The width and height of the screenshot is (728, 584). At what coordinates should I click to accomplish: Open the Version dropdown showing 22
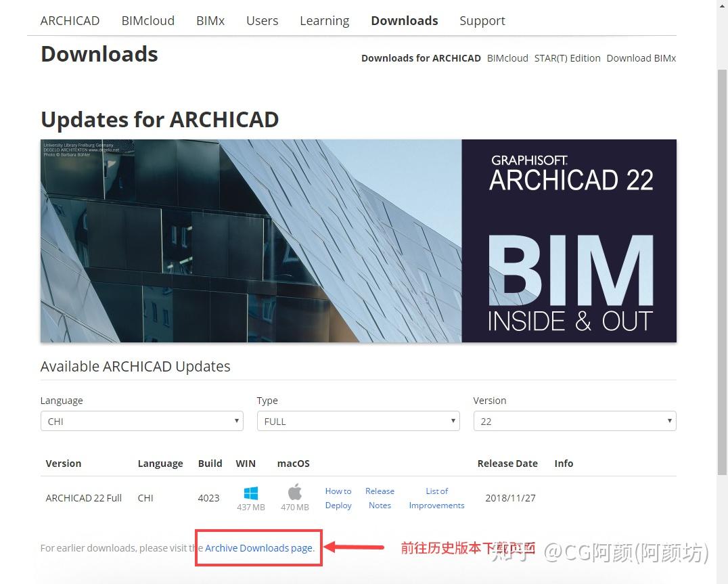(x=574, y=421)
